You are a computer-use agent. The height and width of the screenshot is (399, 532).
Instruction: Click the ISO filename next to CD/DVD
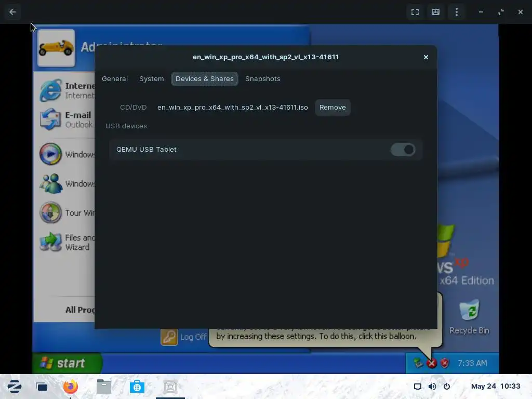(x=232, y=107)
